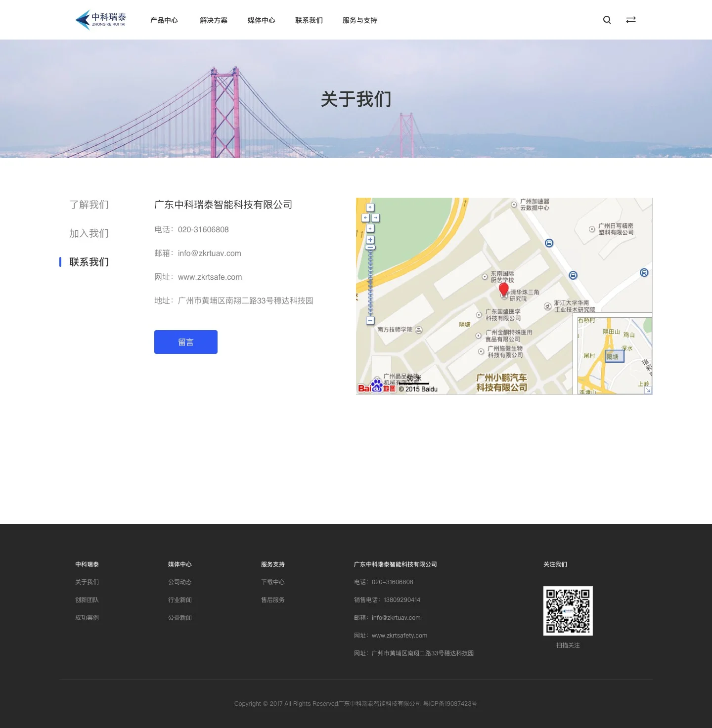Open the 服务与支持 menu
The image size is (712, 728).
(360, 20)
